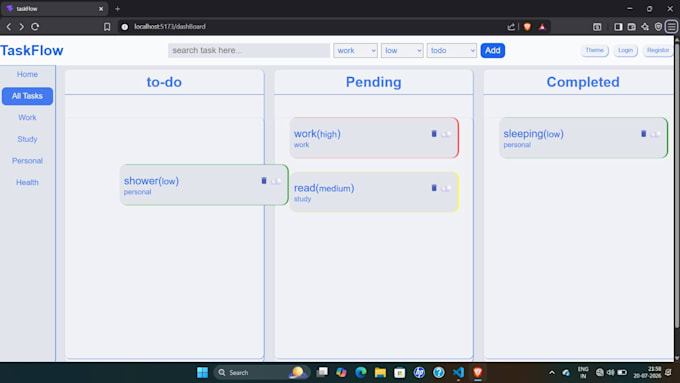Screen dimensions: 680x383
Task: Launch Microsoft Edge from taskbar
Action: tap(361, 373)
